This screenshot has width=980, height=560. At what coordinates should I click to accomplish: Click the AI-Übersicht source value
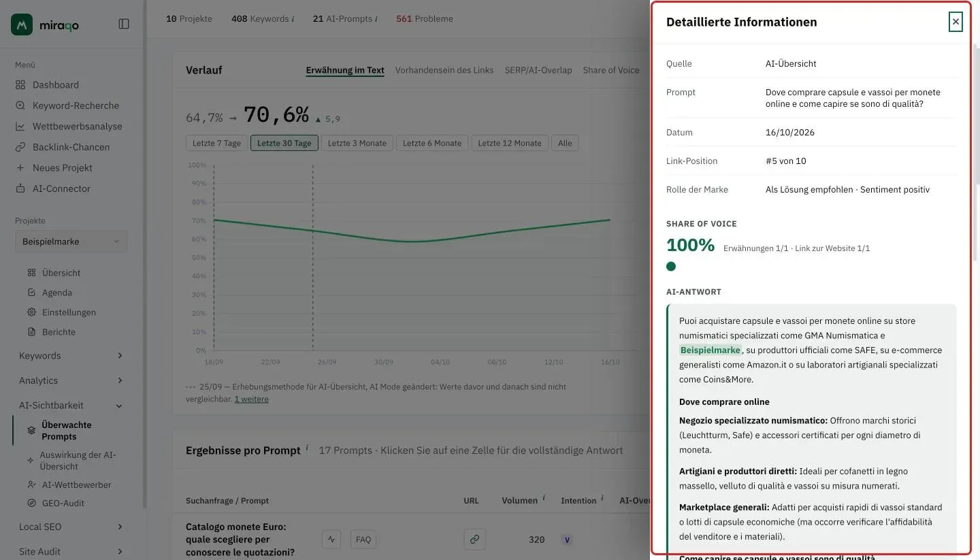click(x=791, y=64)
